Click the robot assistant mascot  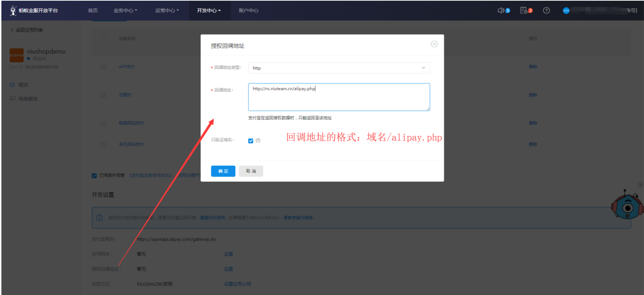pyautogui.click(x=627, y=205)
